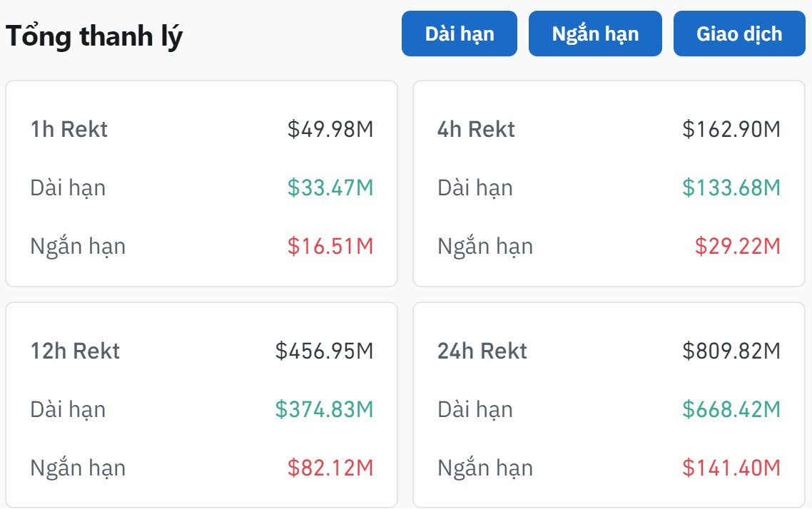The image size is (812, 509).
Task: Select the 12h Rekt card header
Action: pyautogui.click(x=76, y=351)
